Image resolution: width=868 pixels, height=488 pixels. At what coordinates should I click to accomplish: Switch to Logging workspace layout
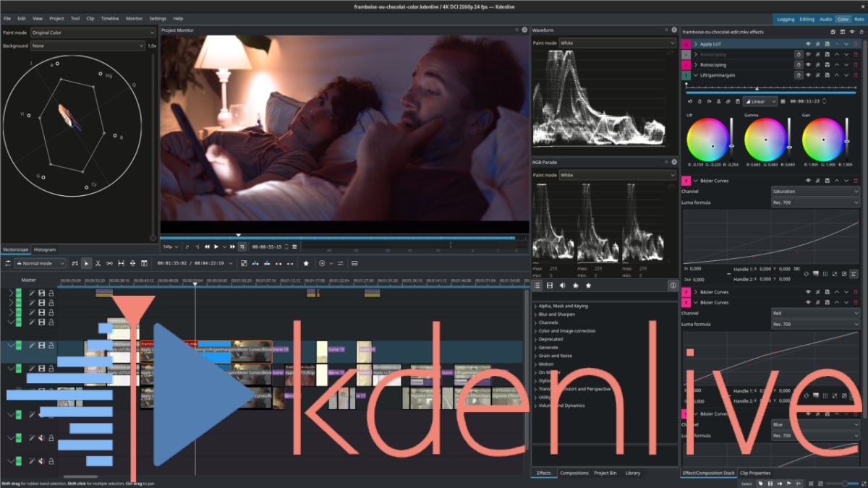[x=784, y=19]
